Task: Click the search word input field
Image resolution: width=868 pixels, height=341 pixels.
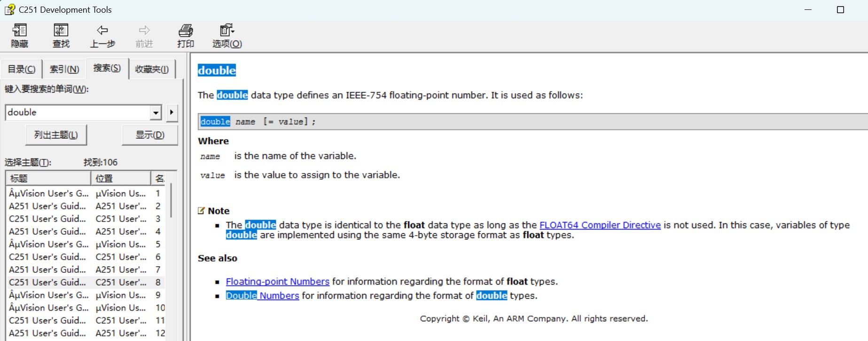Action: [x=78, y=113]
